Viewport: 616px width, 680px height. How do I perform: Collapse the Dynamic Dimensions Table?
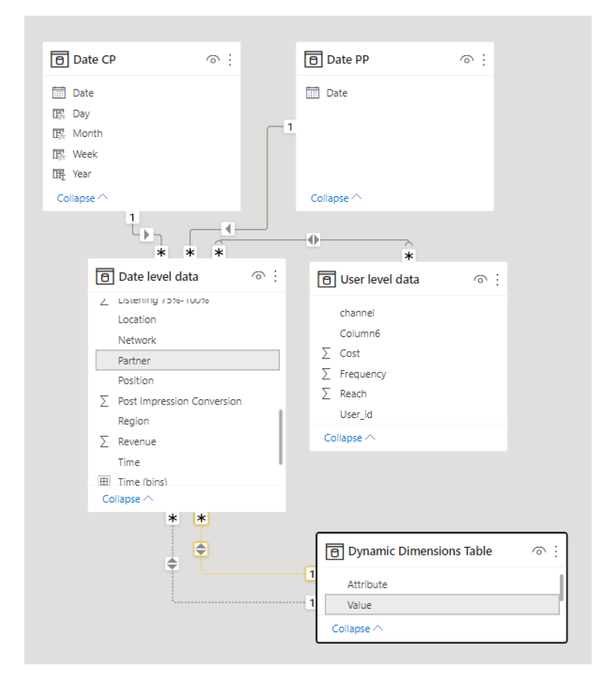[358, 628]
